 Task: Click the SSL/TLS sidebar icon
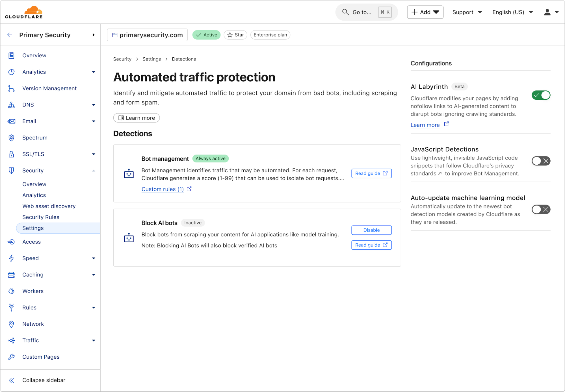pos(12,154)
